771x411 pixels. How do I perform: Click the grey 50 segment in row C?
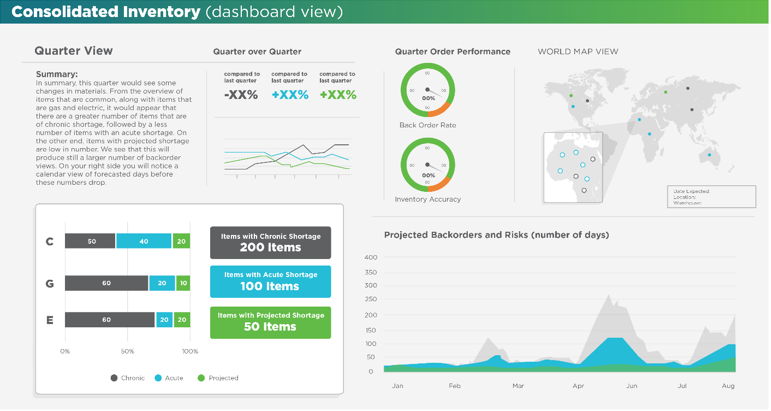(90, 241)
